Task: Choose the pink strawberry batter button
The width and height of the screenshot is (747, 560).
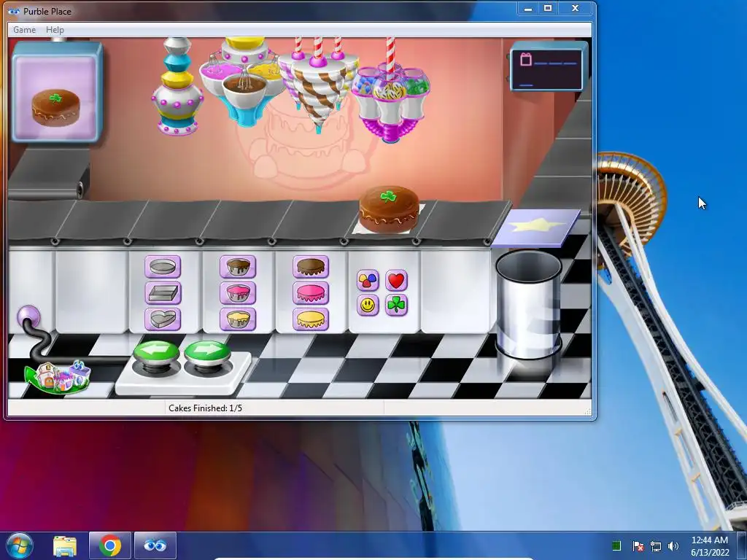Action: pos(238,293)
